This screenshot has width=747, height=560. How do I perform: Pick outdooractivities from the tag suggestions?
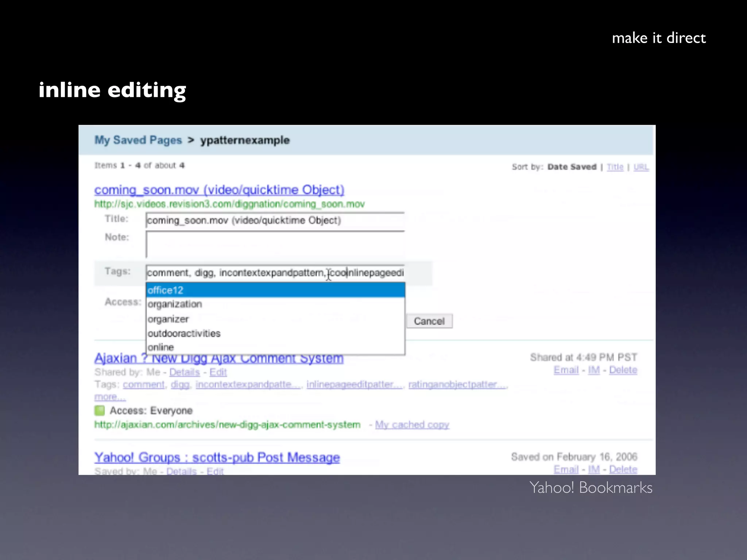click(275, 334)
